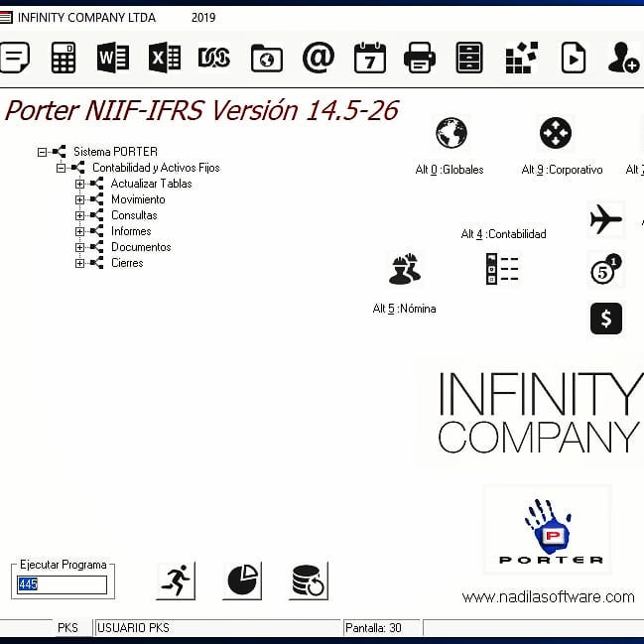Open the calculator tool
This screenshot has width=644, height=644.
64,58
